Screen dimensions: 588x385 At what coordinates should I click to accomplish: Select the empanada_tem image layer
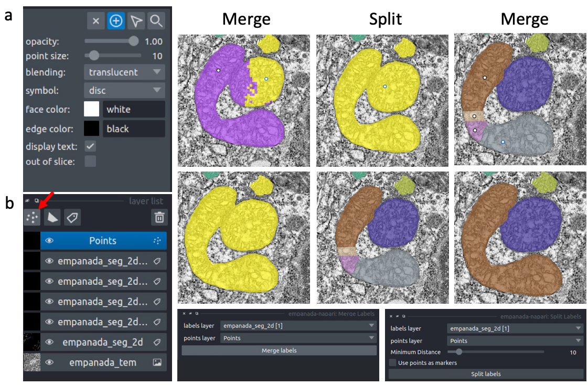coord(103,362)
